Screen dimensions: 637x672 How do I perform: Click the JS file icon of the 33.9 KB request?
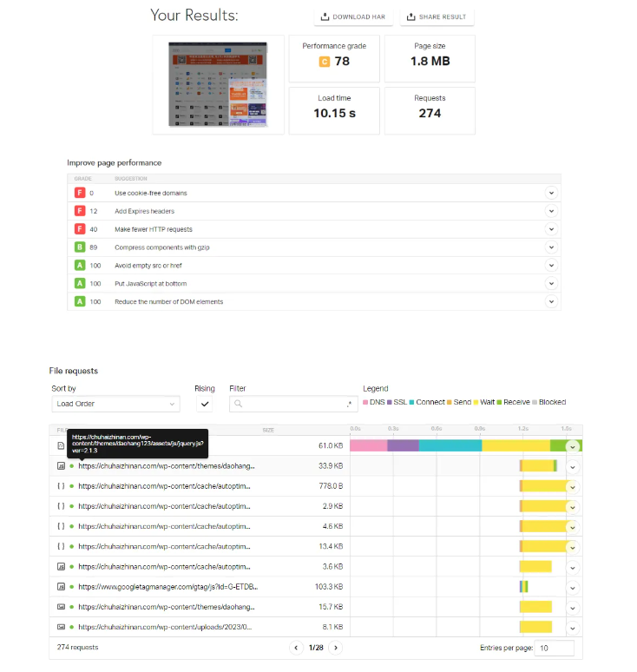coord(61,466)
